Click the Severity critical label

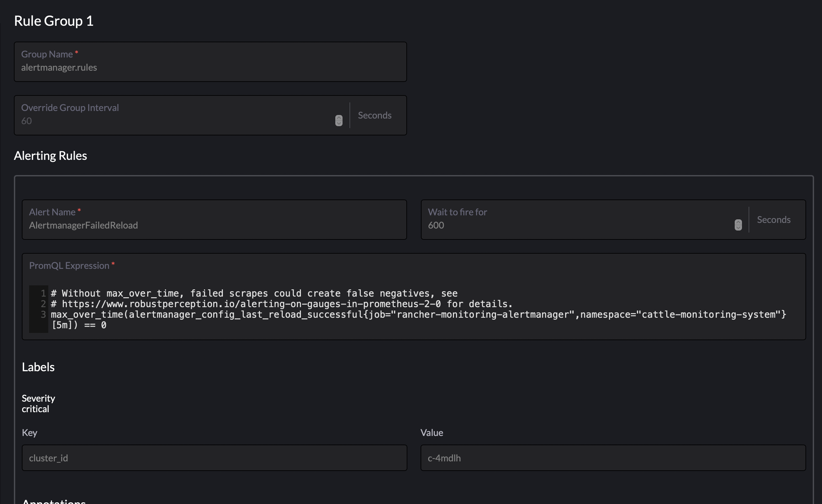coord(38,403)
